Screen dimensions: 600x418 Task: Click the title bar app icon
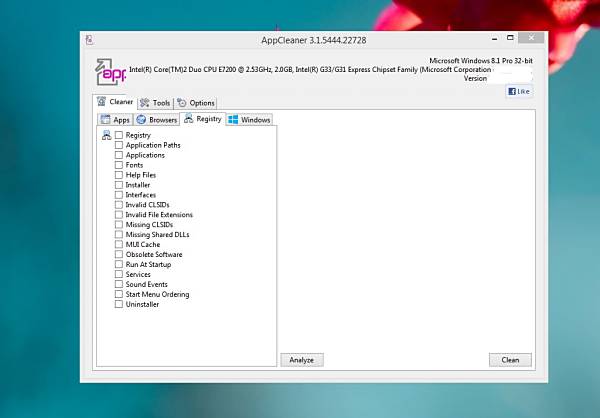89,39
